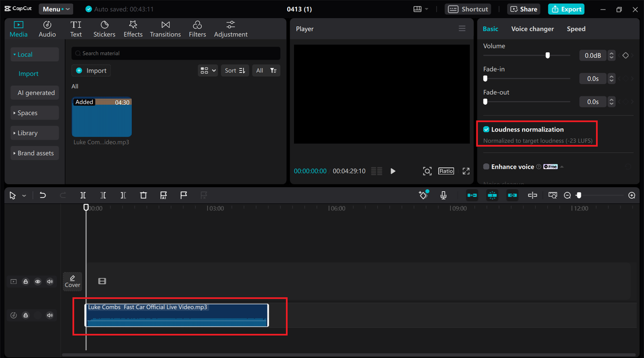Open the layout dropdown in title bar
This screenshot has height=358, width=644.
pos(421,9)
